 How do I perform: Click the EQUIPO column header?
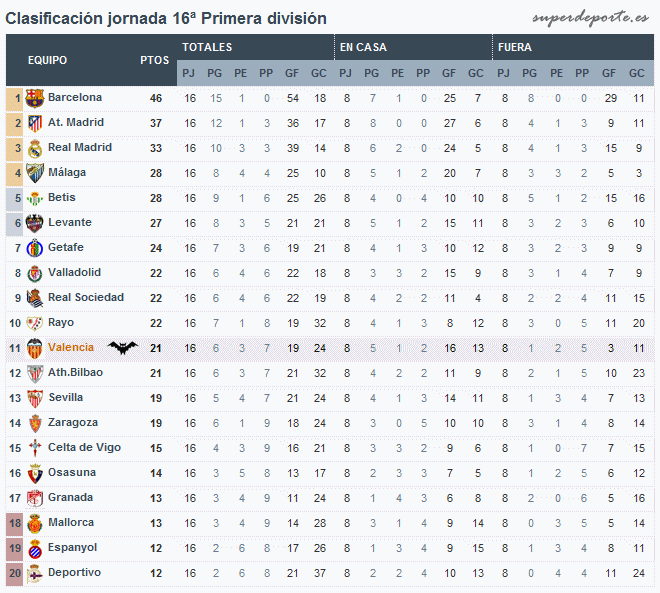pos(47,60)
